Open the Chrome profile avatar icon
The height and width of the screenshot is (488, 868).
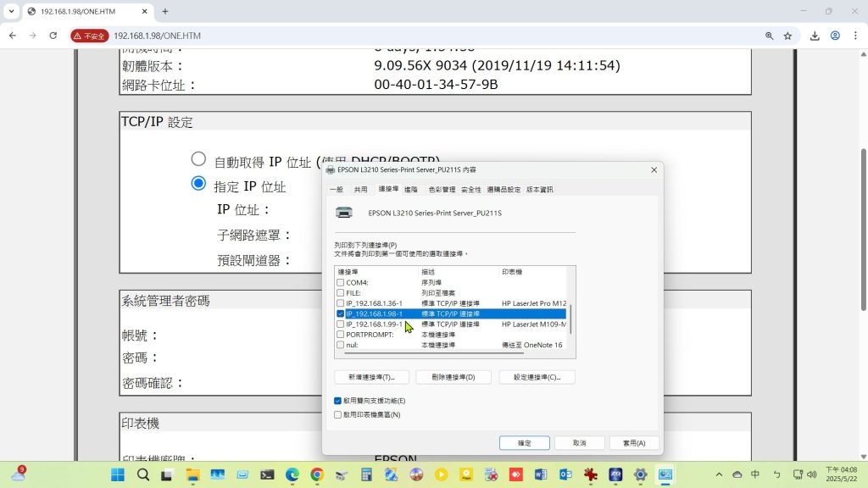[x=835, y=36]
